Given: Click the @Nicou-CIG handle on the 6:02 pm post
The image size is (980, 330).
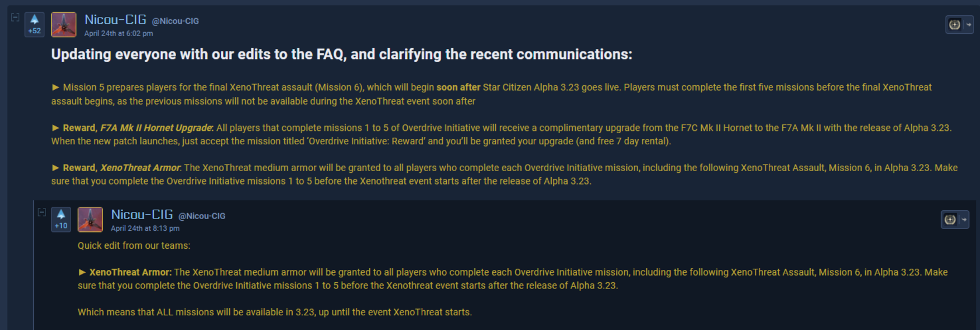Looking at the screenshot, I should (175, 21).
